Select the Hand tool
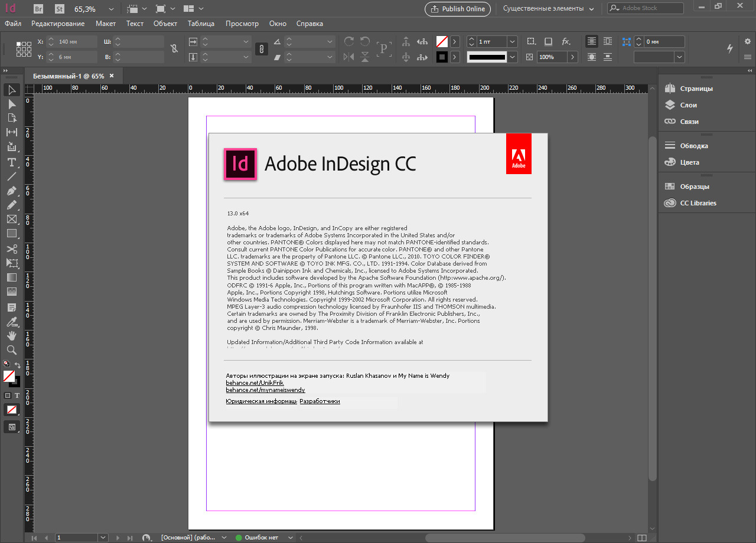 click(12, 335)
